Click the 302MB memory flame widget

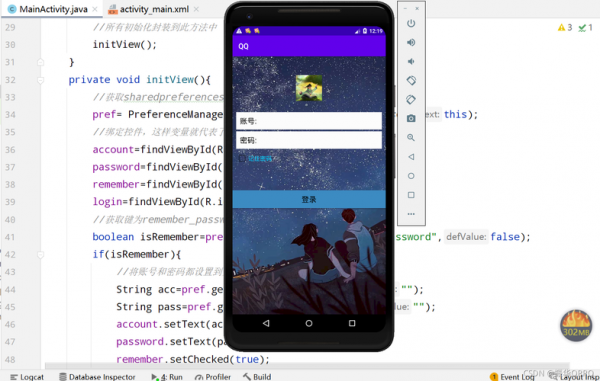click(576, 326)
